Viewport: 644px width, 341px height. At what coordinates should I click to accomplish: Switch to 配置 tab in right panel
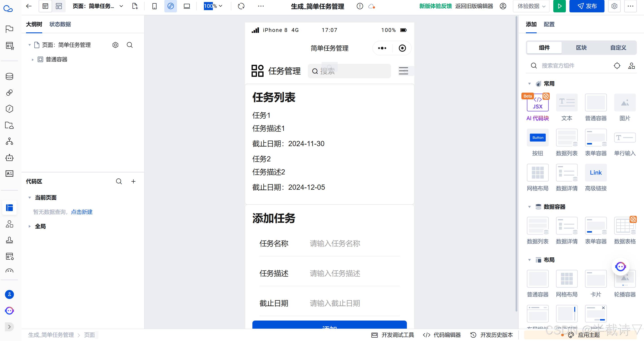549,24
